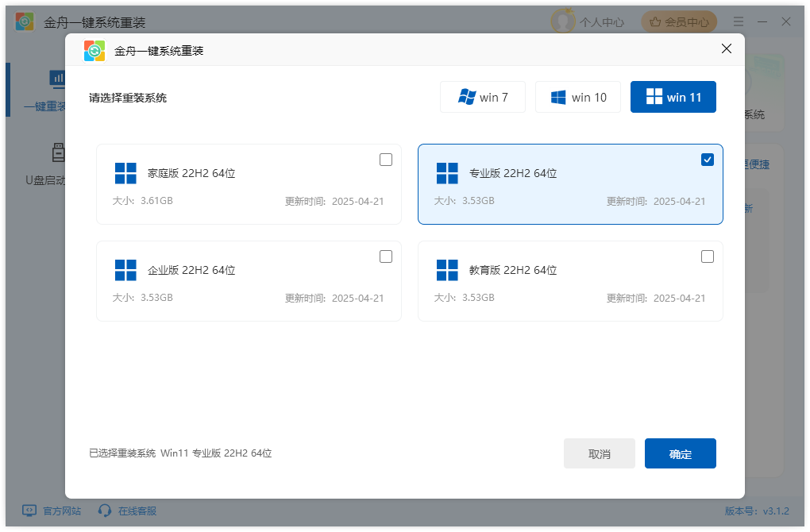Check the 家庭版 22H2 64位 checkbox
810x532 pixels.
click(x=386, y=160)
